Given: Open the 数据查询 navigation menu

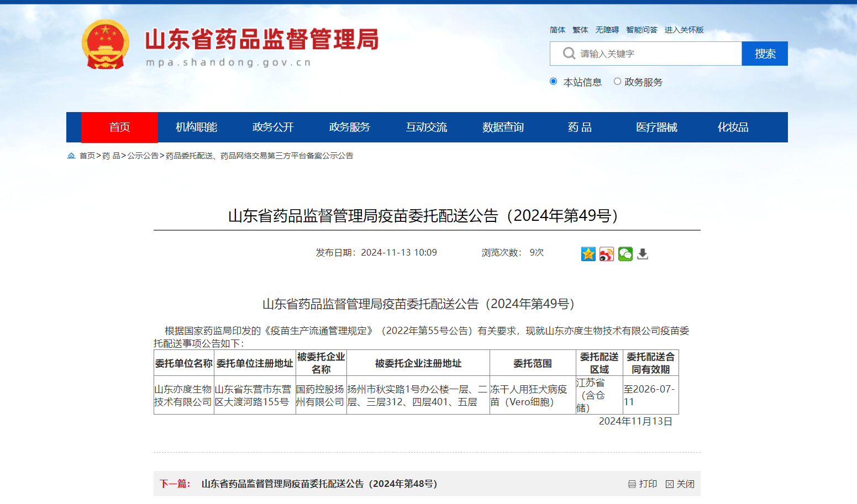Looking at the screenshot, I should click(503, 128).
